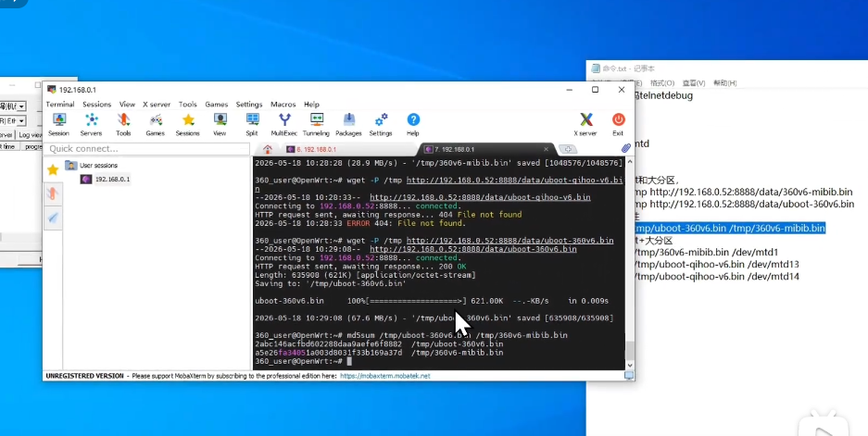Image resolution: width=868 pixels, height=436 pixels.
Task: Click the new tab plus button
Action: [x=568, y=149]
